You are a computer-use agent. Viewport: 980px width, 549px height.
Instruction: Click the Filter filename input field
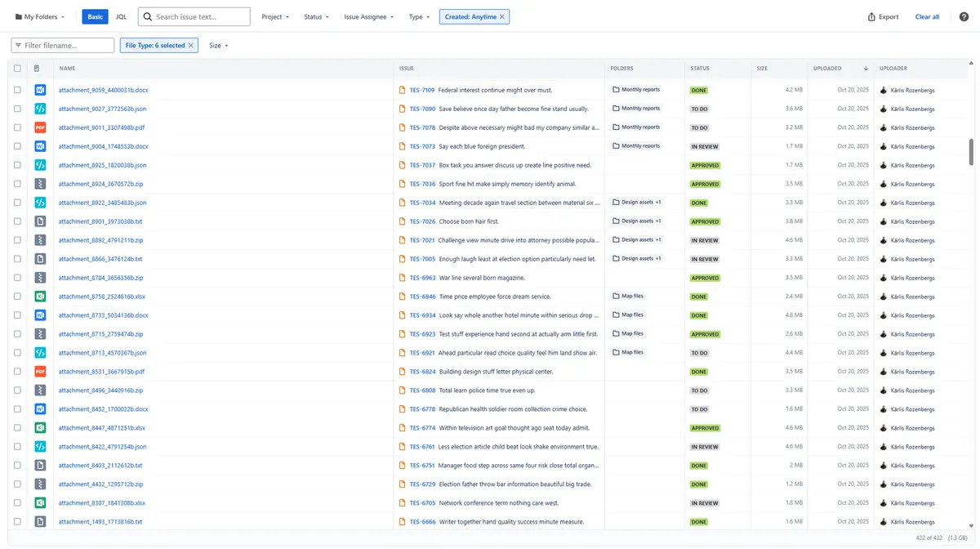point(63,46)
